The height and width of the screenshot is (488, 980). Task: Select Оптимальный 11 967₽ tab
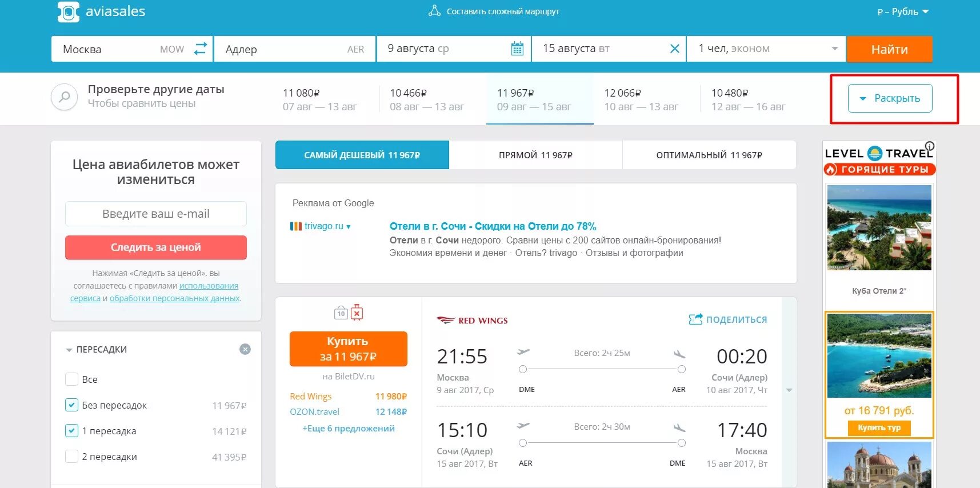[x=709, y=155]
